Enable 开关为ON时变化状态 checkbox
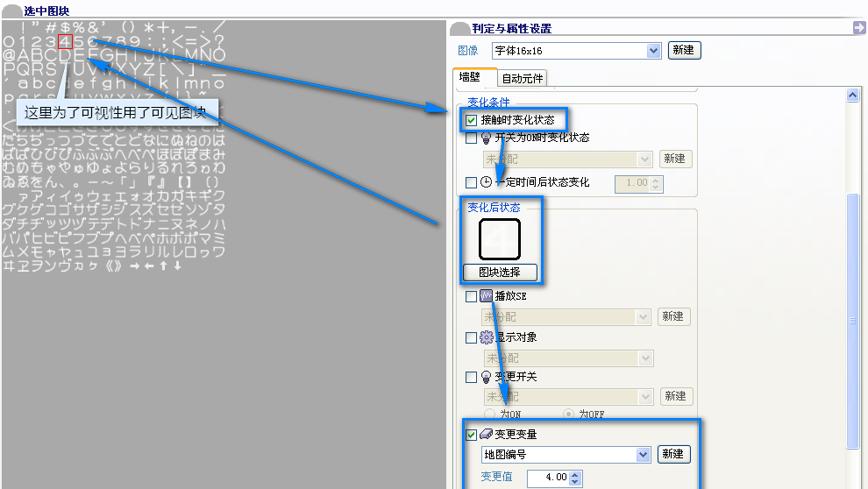This screenshot has height=489, width=868. point(471,138)
